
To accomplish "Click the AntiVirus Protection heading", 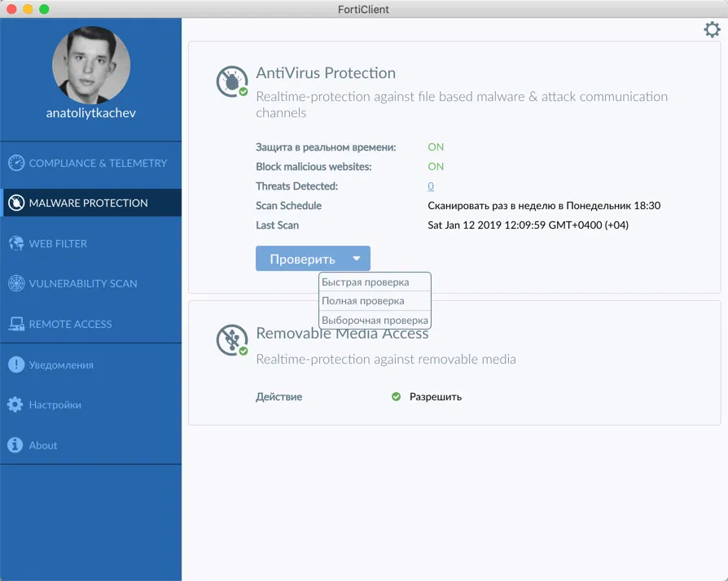I will coord(326,73).
